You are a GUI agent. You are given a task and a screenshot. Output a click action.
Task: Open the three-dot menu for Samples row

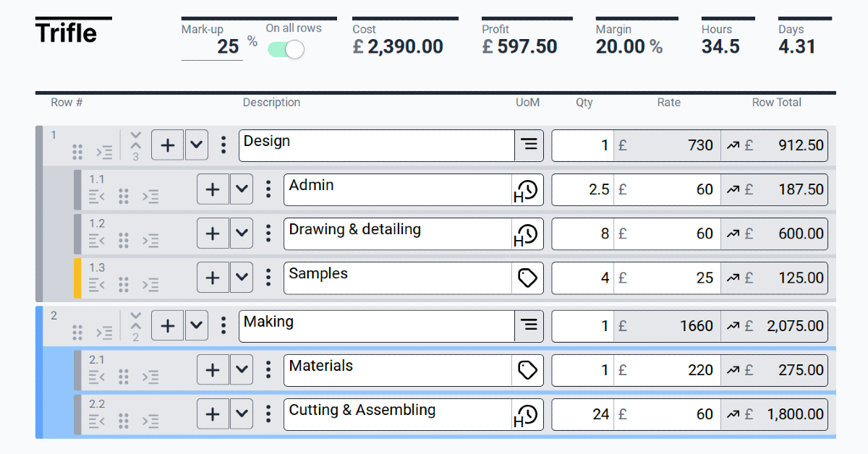pos(268,278)
